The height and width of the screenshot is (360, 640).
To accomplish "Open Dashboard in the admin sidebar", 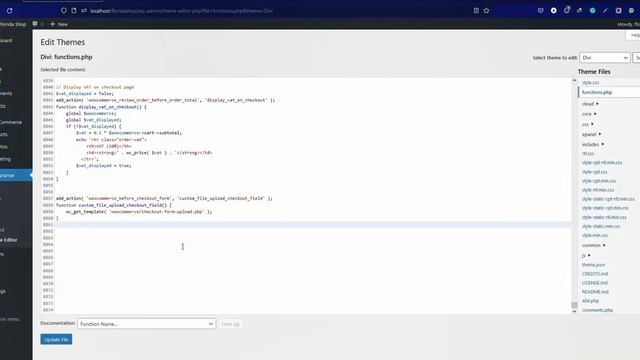I will point(7,40).
